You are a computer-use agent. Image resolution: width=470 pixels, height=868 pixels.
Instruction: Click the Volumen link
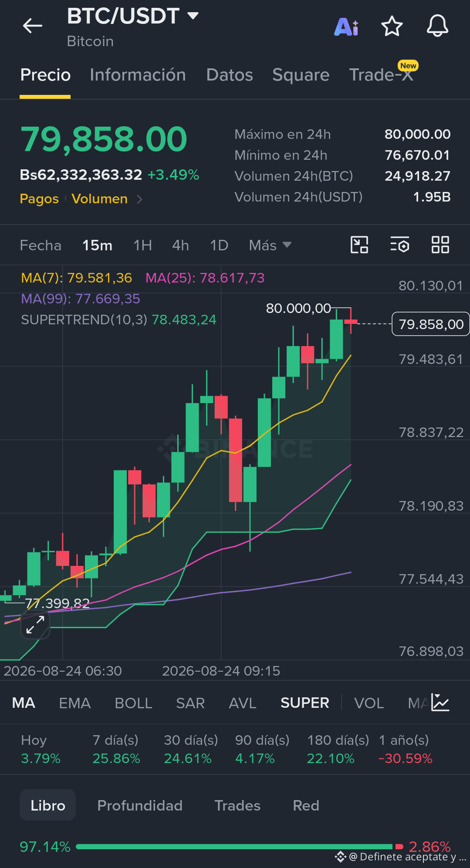[99, 199]
